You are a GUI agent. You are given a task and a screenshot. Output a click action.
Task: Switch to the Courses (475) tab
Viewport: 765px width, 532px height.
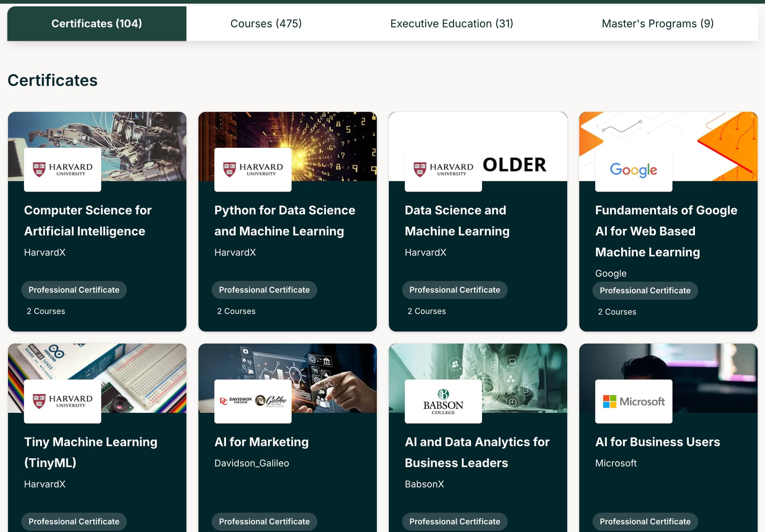click(x=266, y=24)
